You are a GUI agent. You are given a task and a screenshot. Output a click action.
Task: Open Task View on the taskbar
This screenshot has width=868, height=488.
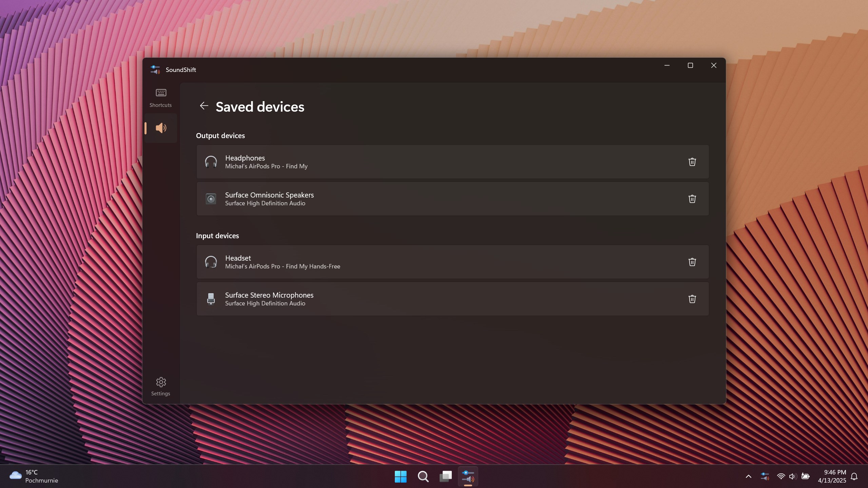tap(446, 476)
